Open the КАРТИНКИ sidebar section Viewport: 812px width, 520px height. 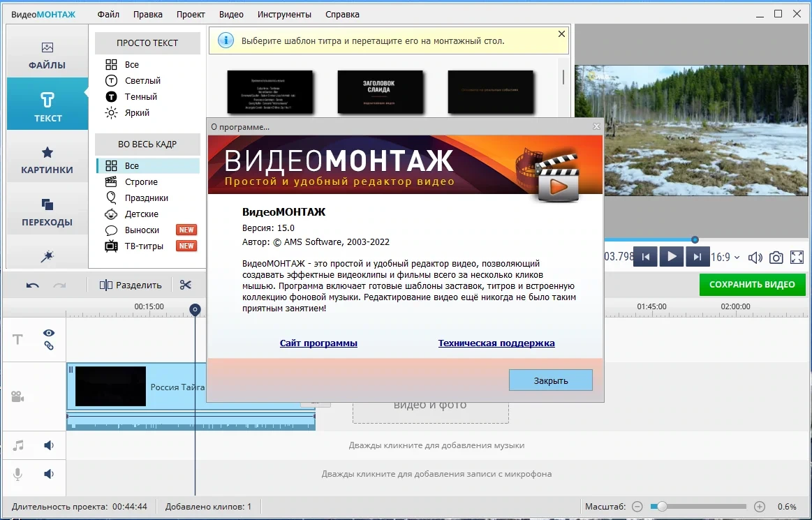pos(47,160)
